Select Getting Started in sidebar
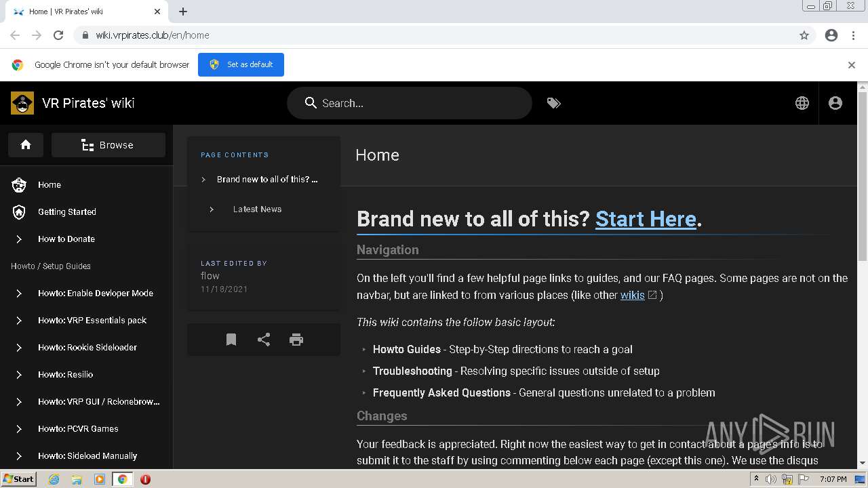Screen dimensions: 868x488 [67, 211]
